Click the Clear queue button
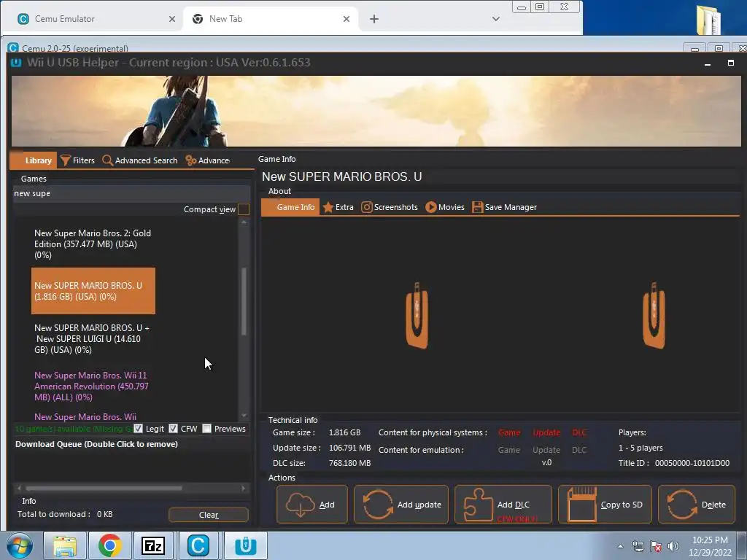Image resolution: width=747 pixels, height=560 pixels. point(209,515)
